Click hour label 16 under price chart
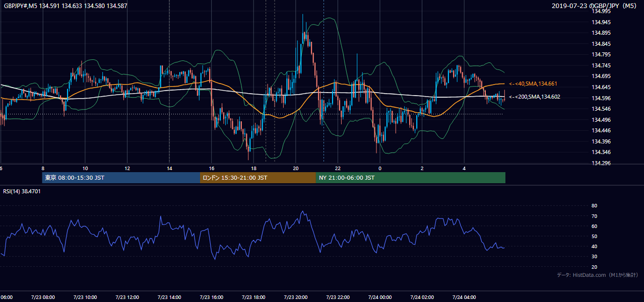 click(212, 169)
